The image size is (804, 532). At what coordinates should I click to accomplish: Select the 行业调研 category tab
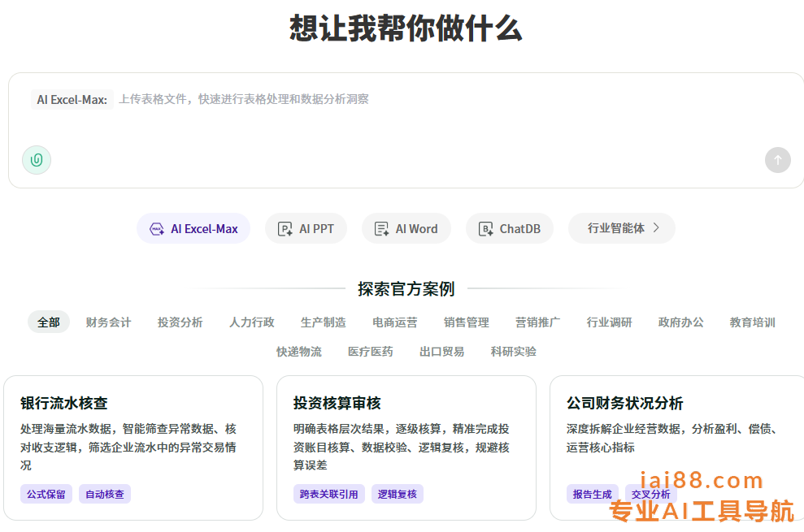609,322
